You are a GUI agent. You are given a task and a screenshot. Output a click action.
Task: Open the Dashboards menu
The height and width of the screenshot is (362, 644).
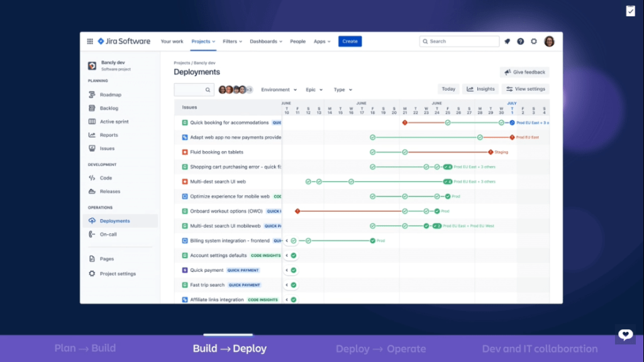click(x=266, y=42)
